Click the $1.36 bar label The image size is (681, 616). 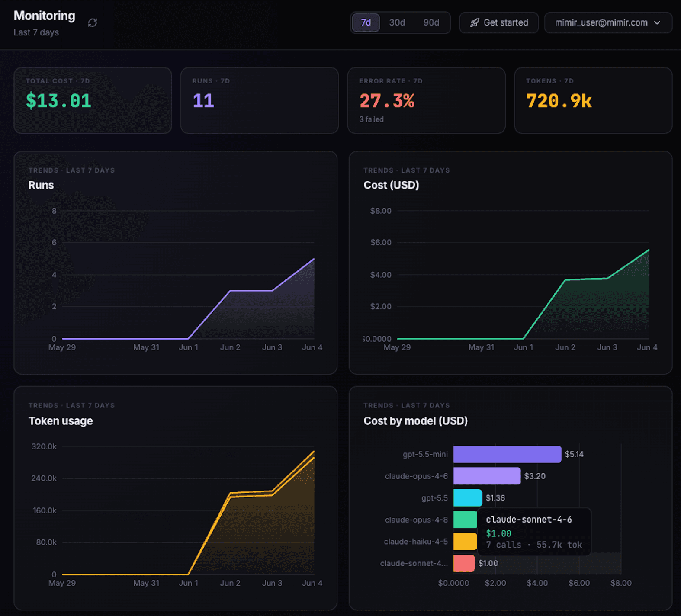coord(495,498)
